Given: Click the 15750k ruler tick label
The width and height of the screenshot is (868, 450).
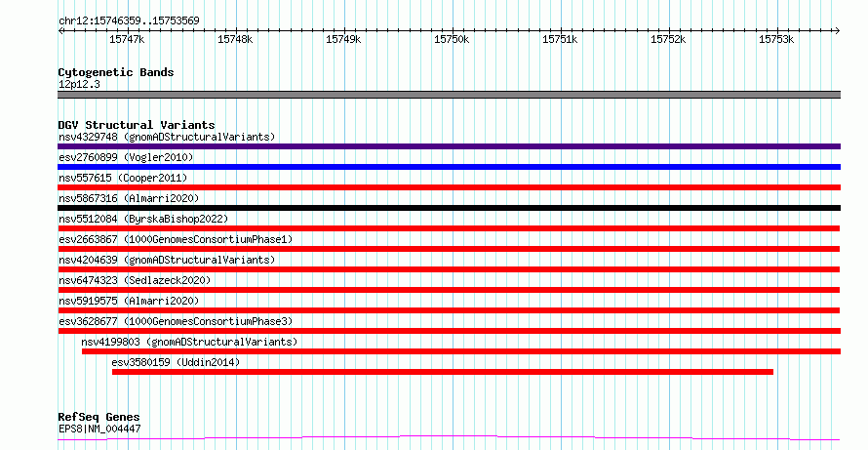Looking at the screenshot, I should pyautogui.click(x=452, y=39).
